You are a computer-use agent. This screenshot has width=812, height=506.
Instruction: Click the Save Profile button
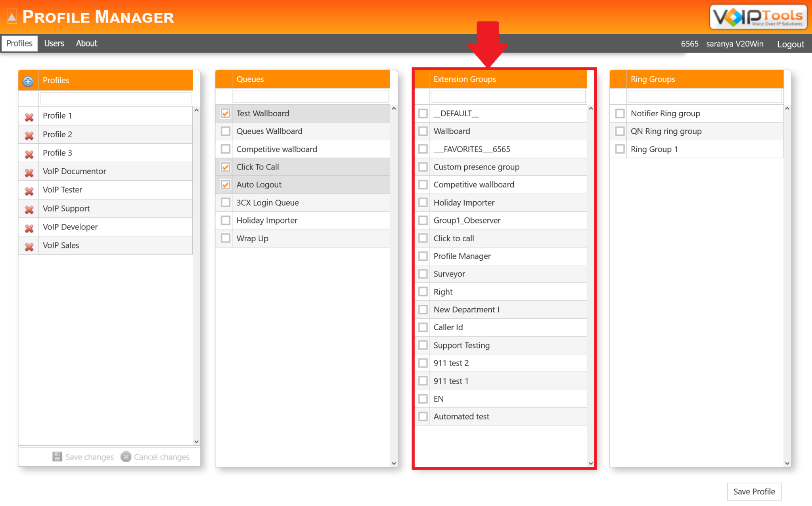754,491
